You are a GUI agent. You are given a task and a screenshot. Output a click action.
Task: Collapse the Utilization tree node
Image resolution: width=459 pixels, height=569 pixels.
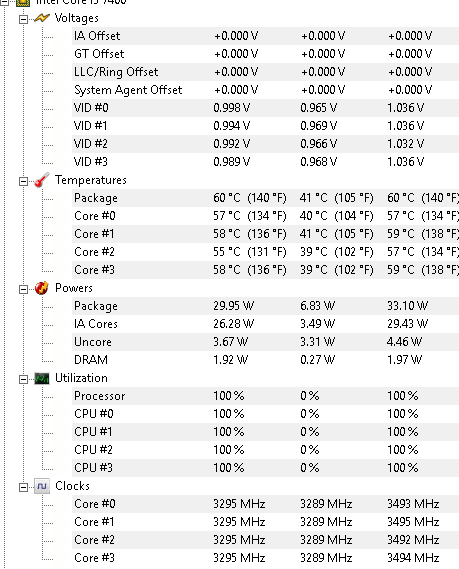[23, 380]
